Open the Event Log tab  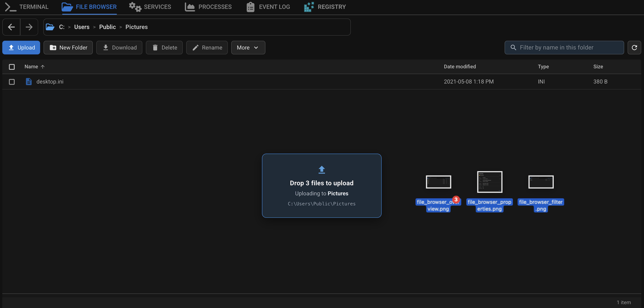click(x=268, y=7)
